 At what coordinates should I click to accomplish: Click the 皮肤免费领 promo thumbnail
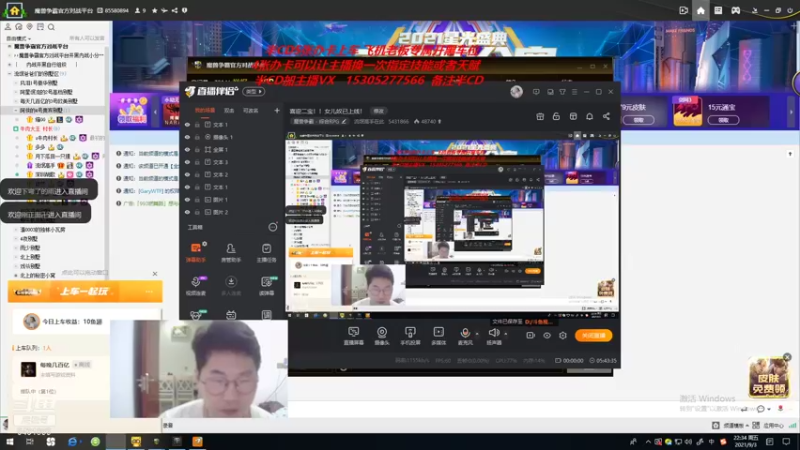[x=769, y=377]
